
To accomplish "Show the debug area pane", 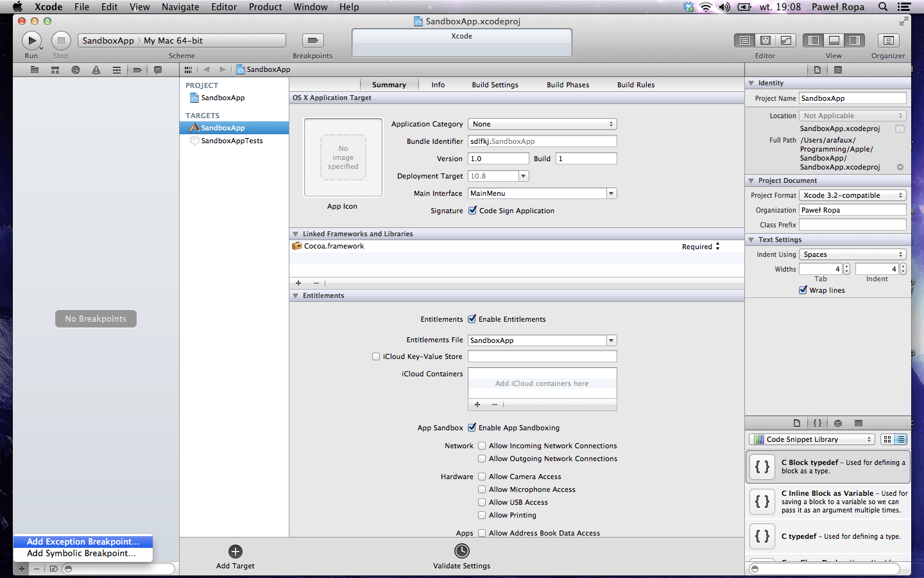I will [x=834, y=40].
